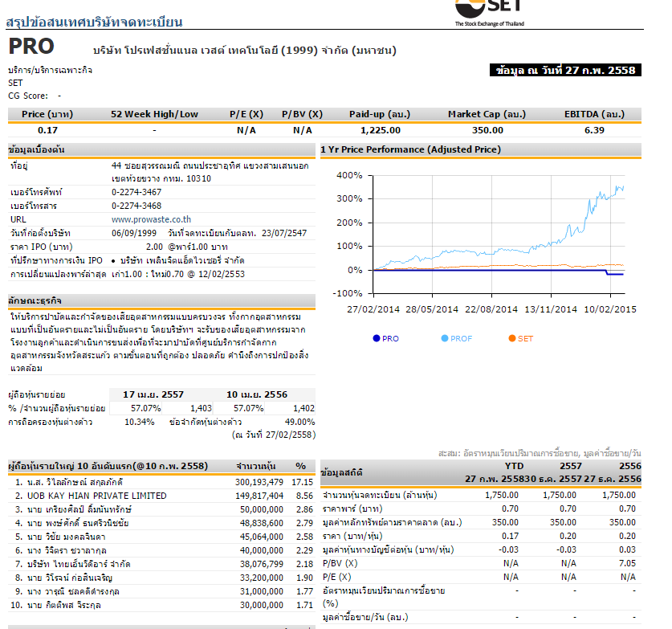Click the date header 10 เม.ย. 2556
Viewport: 672px width, 629px height.
tap(257, 394)
